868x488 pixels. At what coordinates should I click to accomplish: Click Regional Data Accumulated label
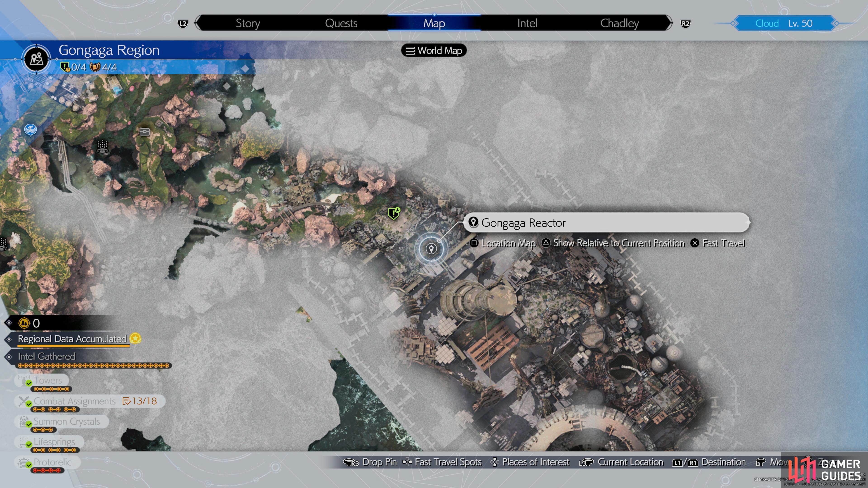click(72, 339)
